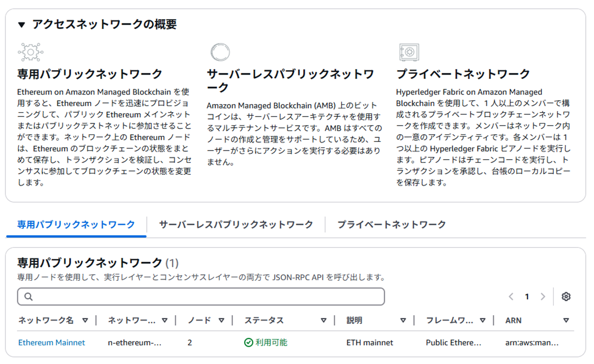Open the Ethereum Mainnet network link

pos(52,343)
